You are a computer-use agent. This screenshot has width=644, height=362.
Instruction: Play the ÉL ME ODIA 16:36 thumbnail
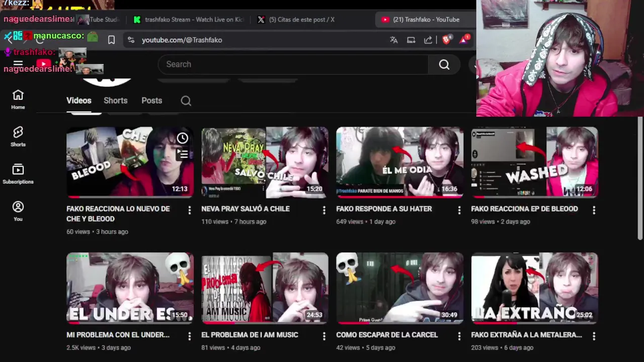point(399,162)
